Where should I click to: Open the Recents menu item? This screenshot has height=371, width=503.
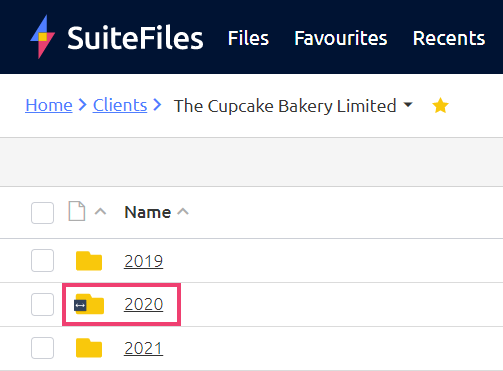449,38
